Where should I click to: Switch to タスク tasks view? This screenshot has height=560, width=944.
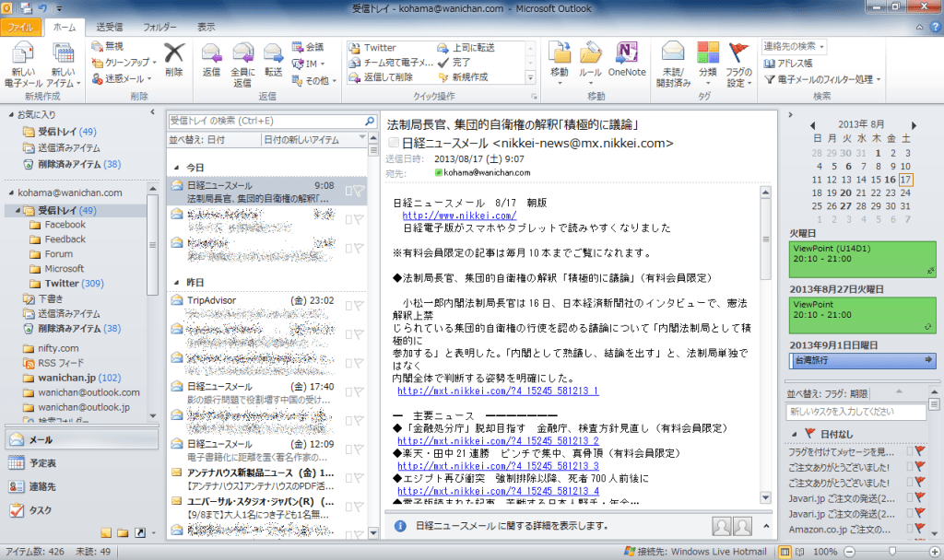click(x=81, y=510)
